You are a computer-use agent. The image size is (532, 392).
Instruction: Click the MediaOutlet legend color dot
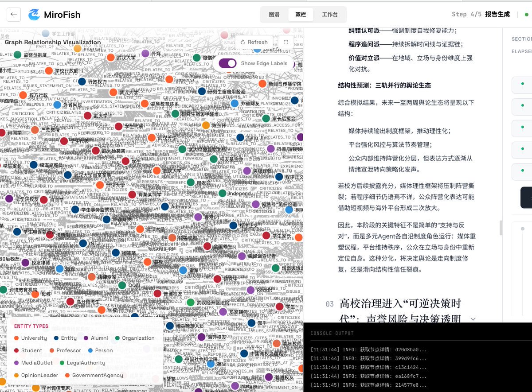click(x=16, y=363)
